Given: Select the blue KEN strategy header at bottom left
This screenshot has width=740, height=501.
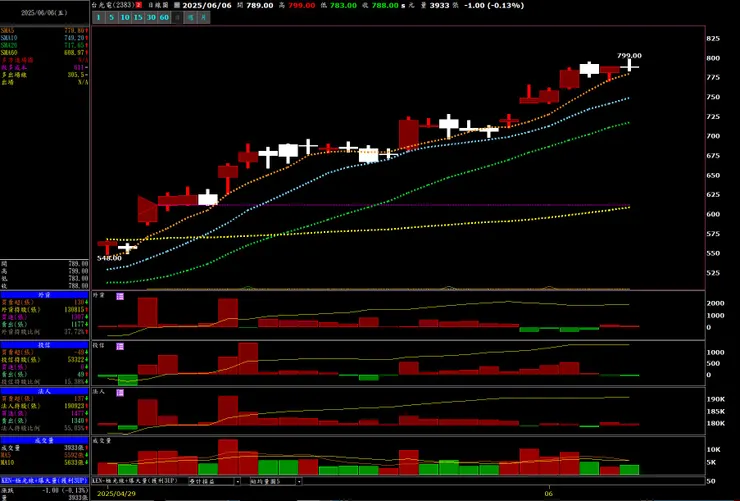Looking at the screenshot, I should [x=44, y=481].
